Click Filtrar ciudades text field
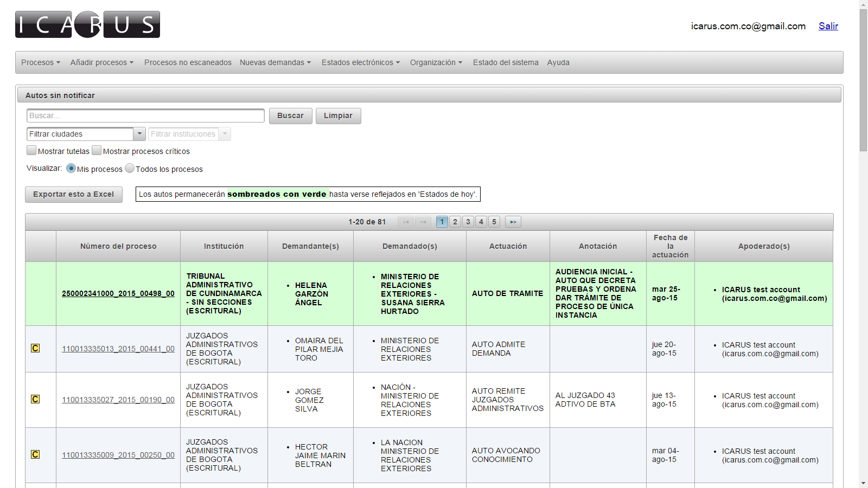This screenshot has width=868, height=488. [x=80, y=134]
